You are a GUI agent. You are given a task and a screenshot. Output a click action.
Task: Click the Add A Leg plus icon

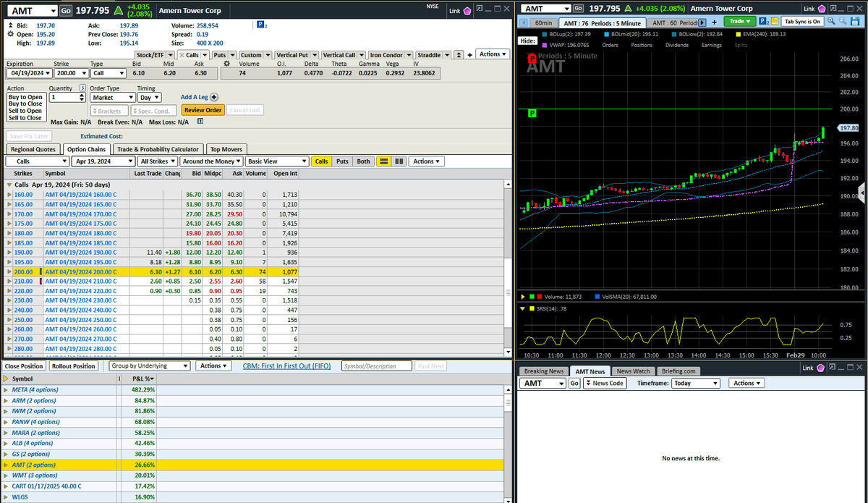coord(214,97)
